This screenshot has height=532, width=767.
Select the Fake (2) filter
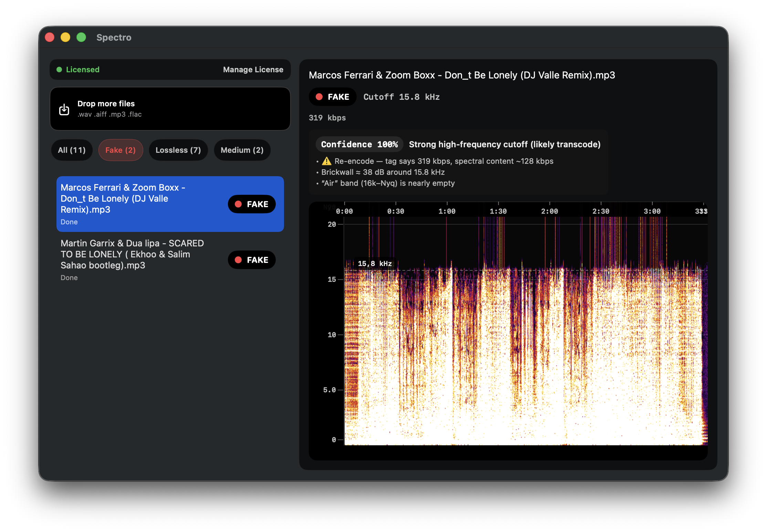120,150
